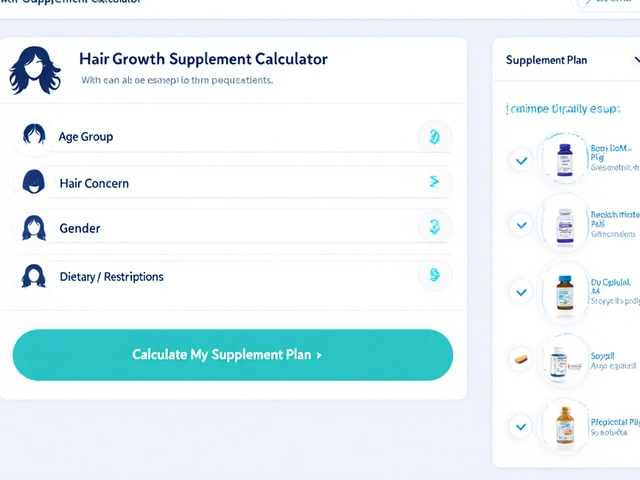Click the third teal-cap supplement bottle image
The height and width of the screenshot is (480, 640).
(564, 292)
